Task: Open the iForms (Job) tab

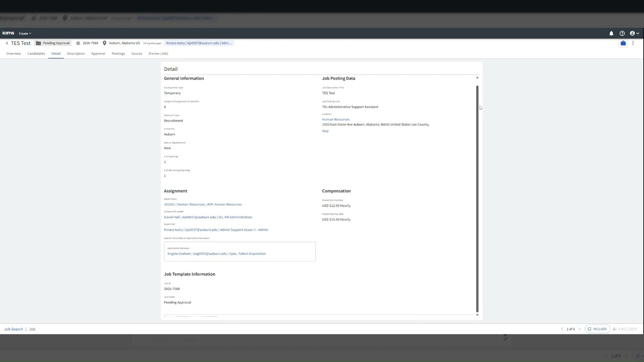Action: [158, 53]
